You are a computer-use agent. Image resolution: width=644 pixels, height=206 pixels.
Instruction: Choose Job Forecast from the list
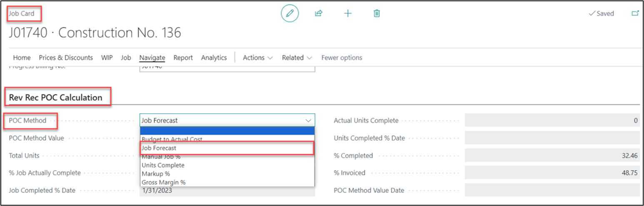[x=159, y=148]
